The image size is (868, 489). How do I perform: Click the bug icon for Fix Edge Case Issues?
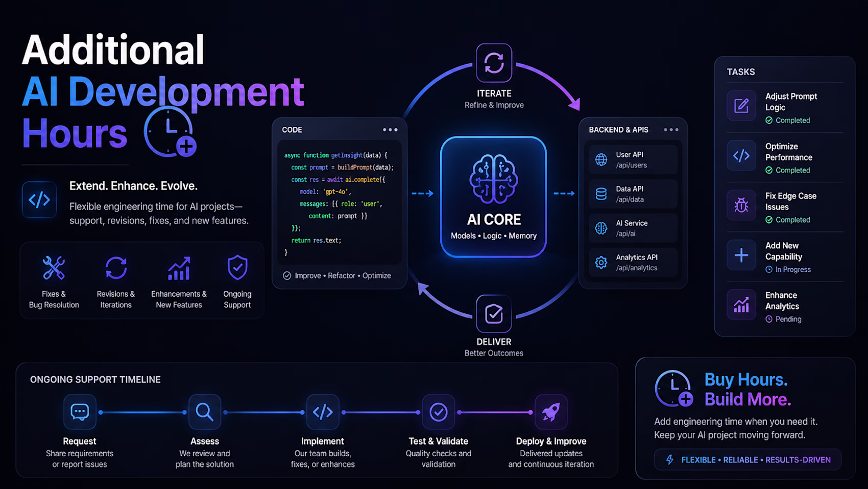tap(741, 205)
